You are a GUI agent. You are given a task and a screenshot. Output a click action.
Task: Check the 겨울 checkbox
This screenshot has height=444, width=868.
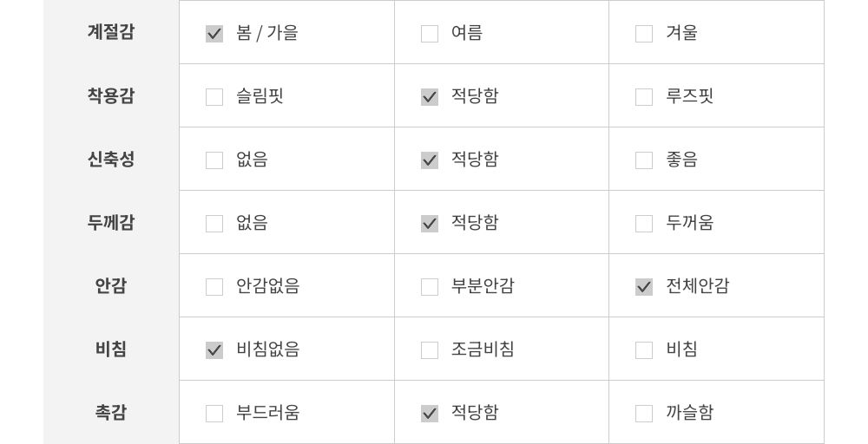(644, 34)
